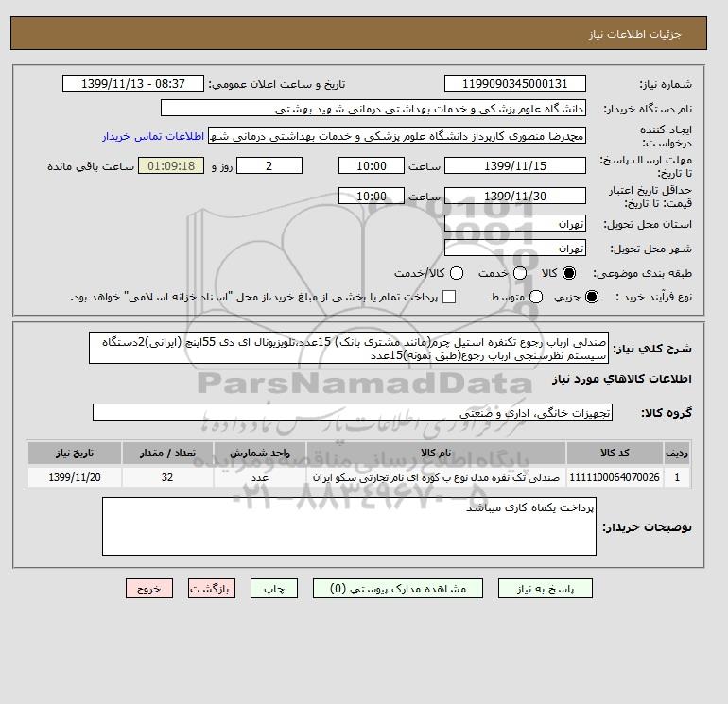Click the بازگشت back button
Image resolution: width=728 pixels, height=704 pixels.
[x=212, y=589]
